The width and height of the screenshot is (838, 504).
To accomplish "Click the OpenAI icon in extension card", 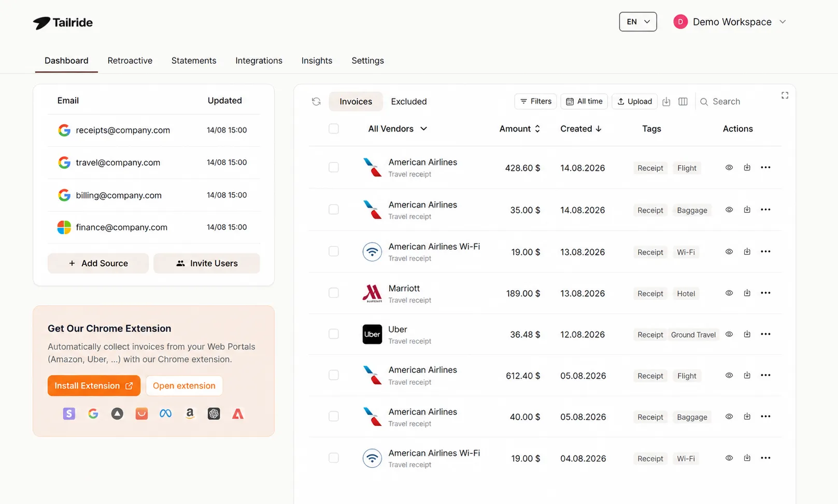I will pos(214,413).
